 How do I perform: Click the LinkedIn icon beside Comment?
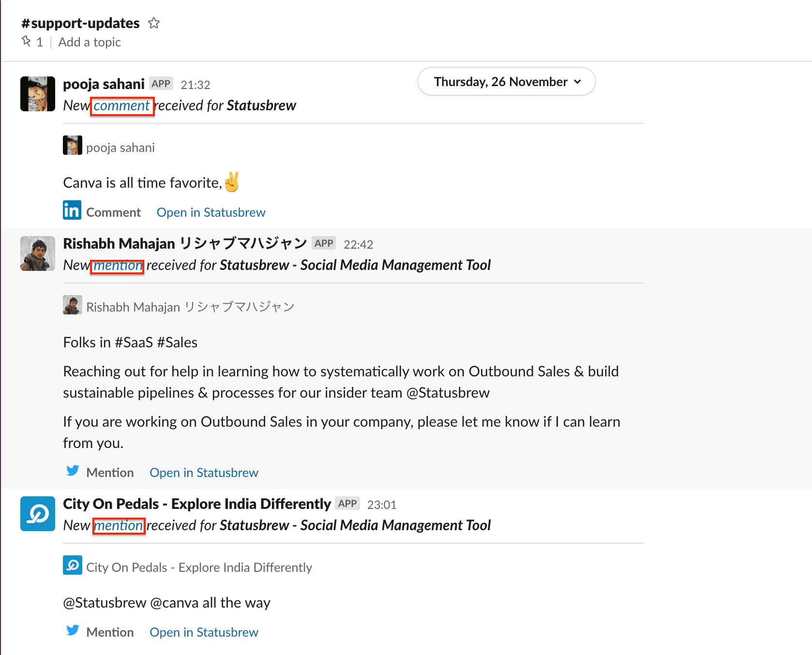pyautogui.click(x=72, y=210)
